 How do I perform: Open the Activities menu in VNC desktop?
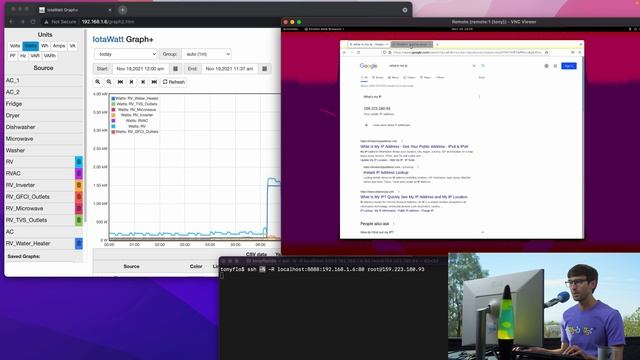291,29
